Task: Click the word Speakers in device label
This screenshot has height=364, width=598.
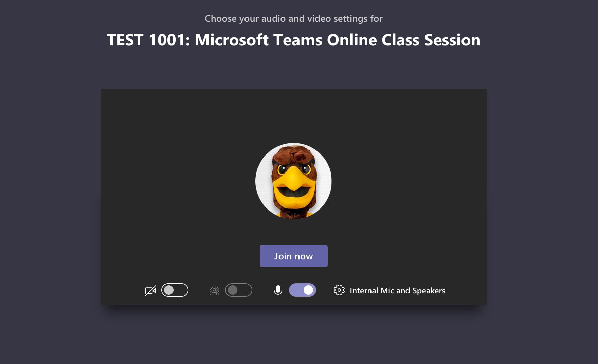Action: coord(429,291)
